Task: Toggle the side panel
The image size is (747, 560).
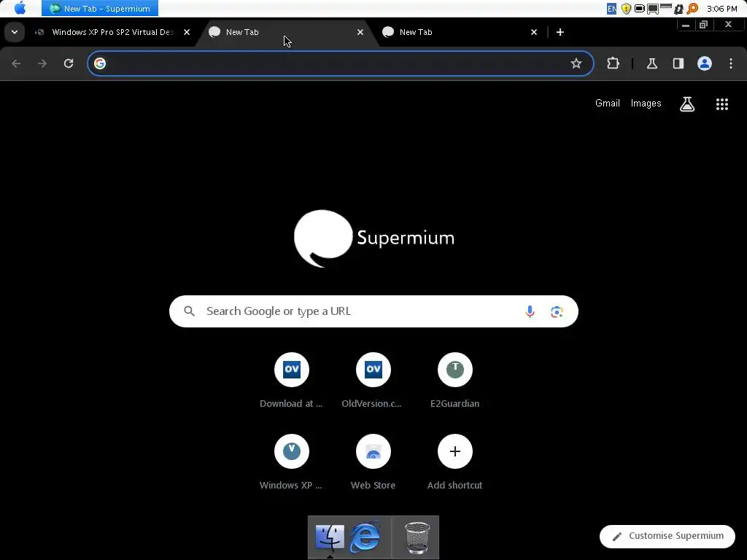Action: (678, 63)
